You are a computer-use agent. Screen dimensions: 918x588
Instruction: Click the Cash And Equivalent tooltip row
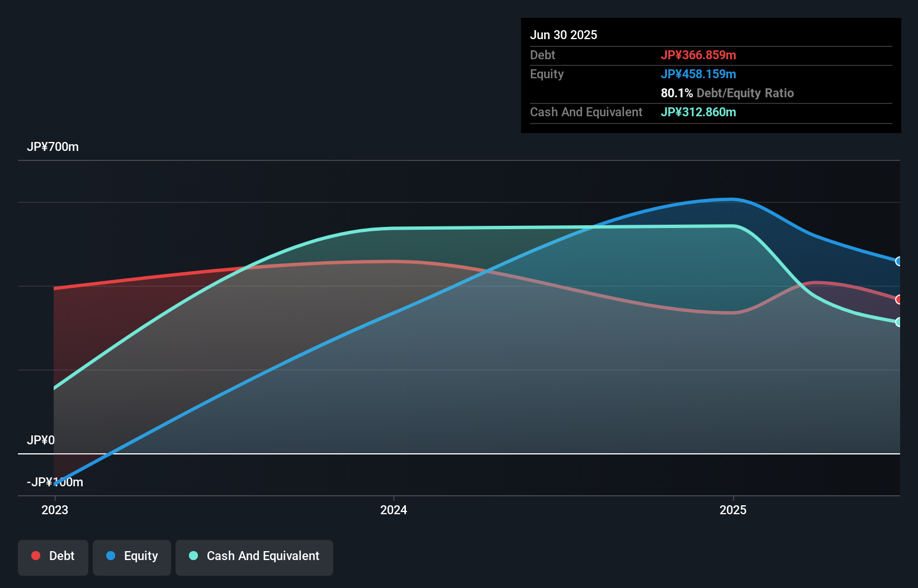coord(632,112)
